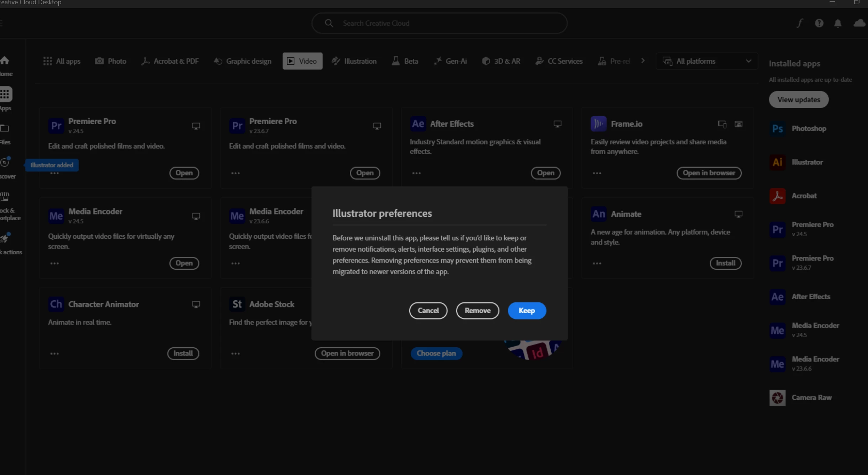Open cloud sync status icon
Screen dimensions: 868x475
859,23
